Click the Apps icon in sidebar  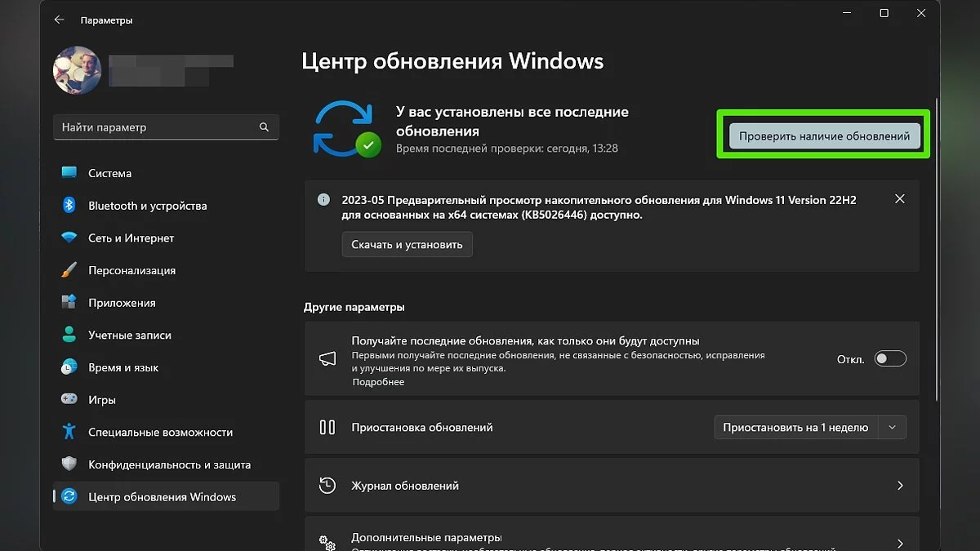69,303
